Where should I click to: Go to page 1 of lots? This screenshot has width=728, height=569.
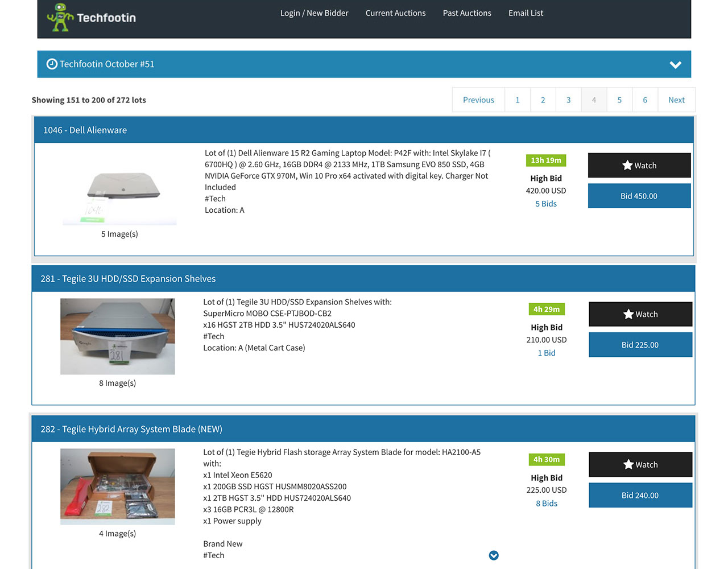pyautogui.click(x=518, y=100)
